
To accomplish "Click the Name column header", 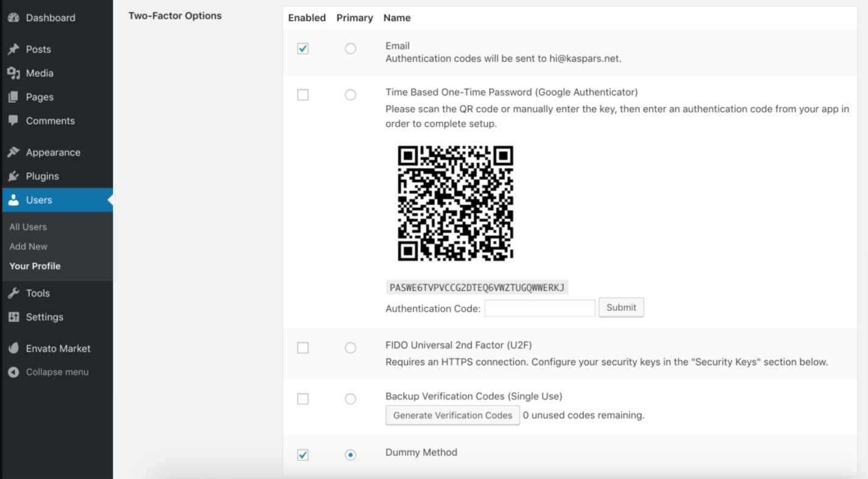I will coord(397,18).
